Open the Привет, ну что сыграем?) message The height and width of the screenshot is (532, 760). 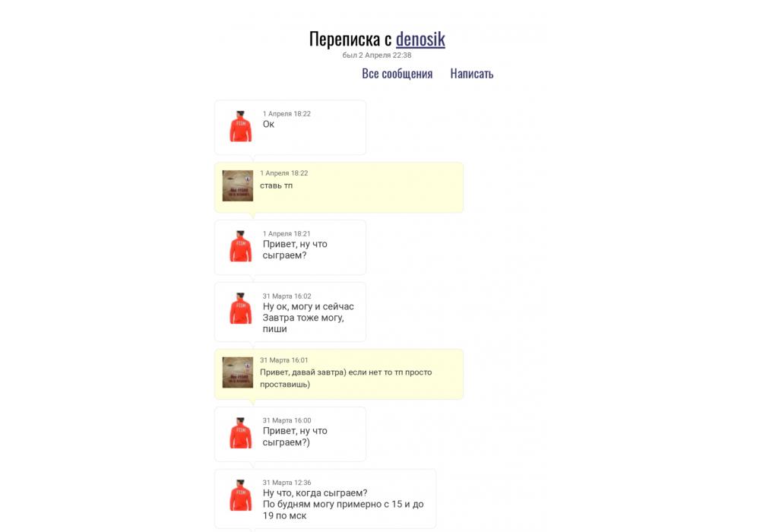click(290, 434)
